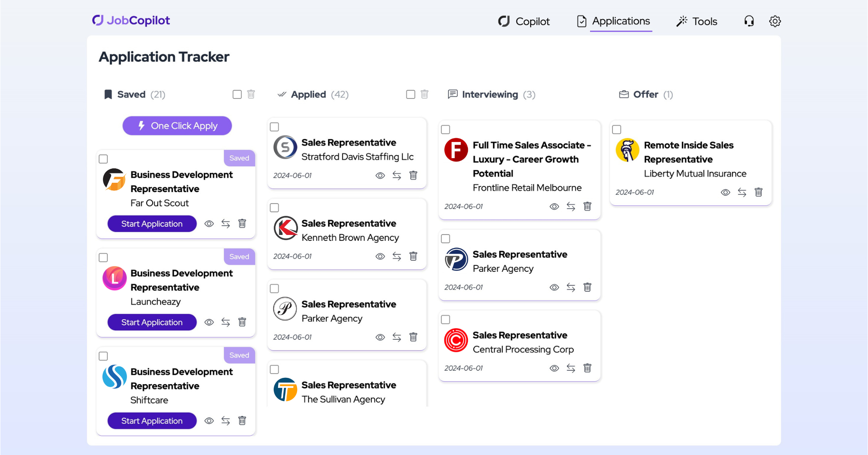Image resolution: width=868 pixels, height=455 pixels.
Task: Move the Shiftcare saved job using arrows icon
Action: pos(225,421)
